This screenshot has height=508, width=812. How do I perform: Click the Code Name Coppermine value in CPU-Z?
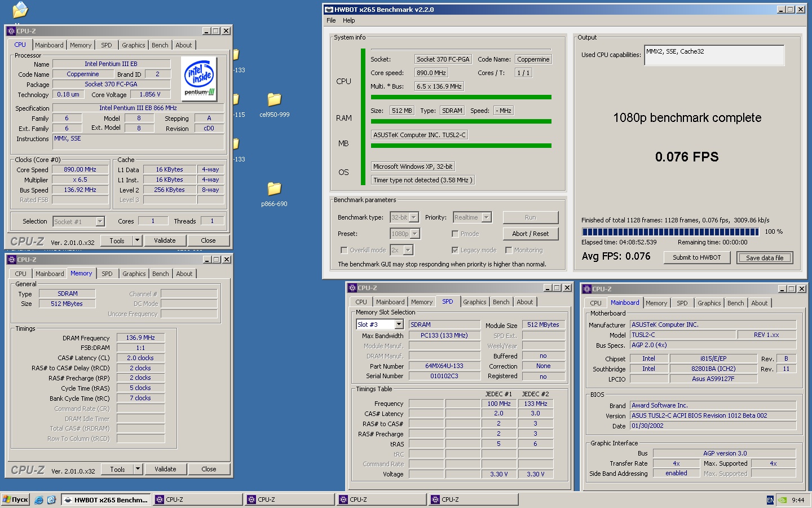coord(83,74)
